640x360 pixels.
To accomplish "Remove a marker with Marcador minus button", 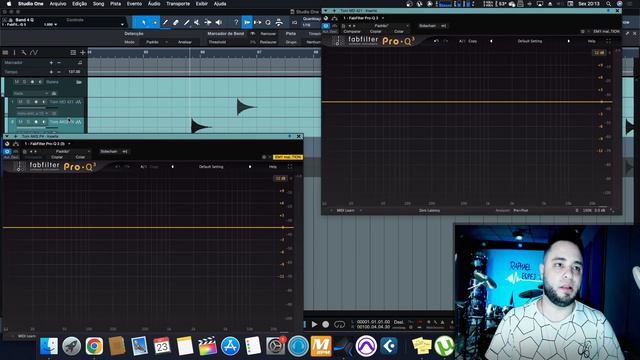I will pyautogui.click(x=59, y=62).
